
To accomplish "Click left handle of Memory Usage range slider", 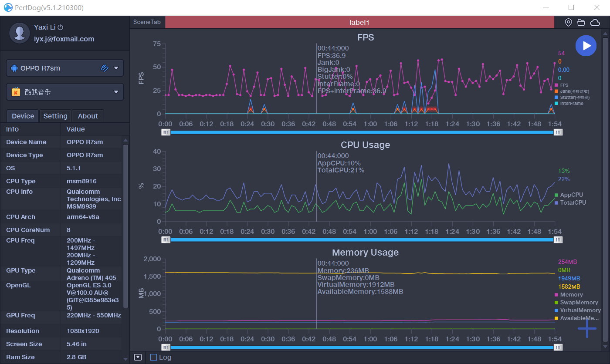I will (x=166, y=347).
